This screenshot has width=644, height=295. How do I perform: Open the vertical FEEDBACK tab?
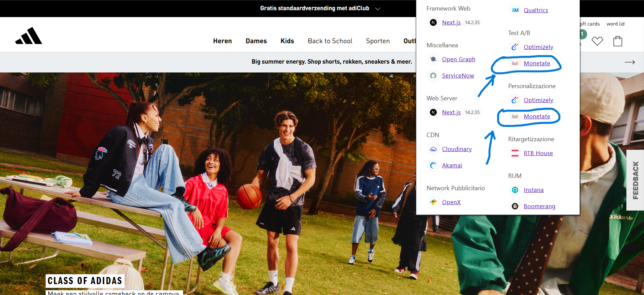[635, 180]
